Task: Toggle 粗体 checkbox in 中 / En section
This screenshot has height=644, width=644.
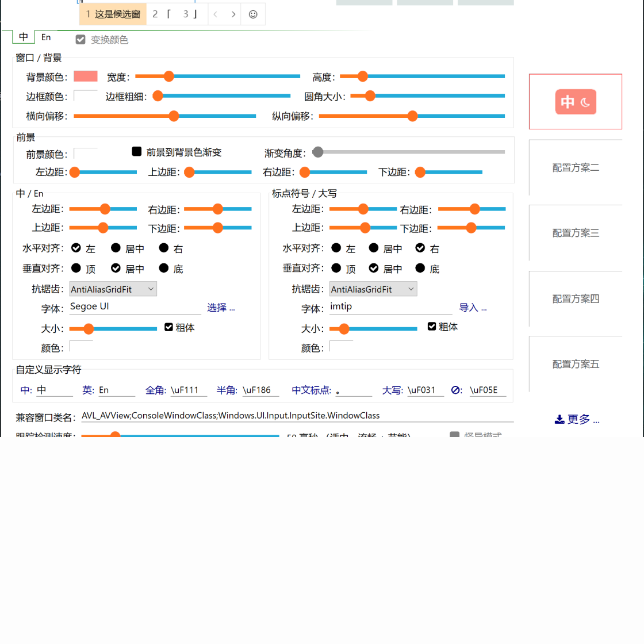Action: 168,327
